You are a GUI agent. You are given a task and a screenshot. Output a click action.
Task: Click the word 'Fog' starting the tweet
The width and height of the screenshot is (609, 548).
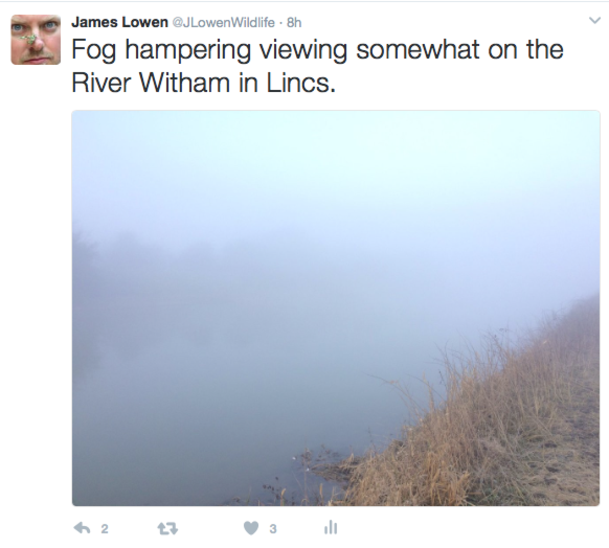click(x=94, y=50)
